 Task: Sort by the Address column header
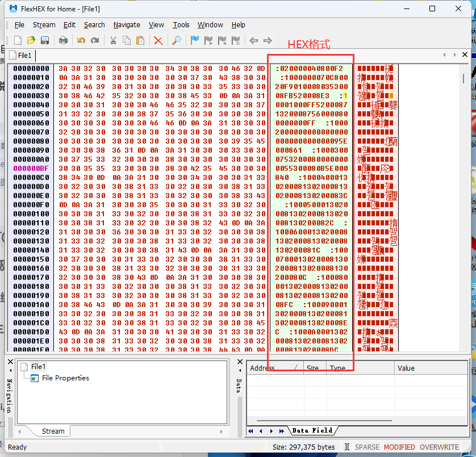click(x=275, y=368)
